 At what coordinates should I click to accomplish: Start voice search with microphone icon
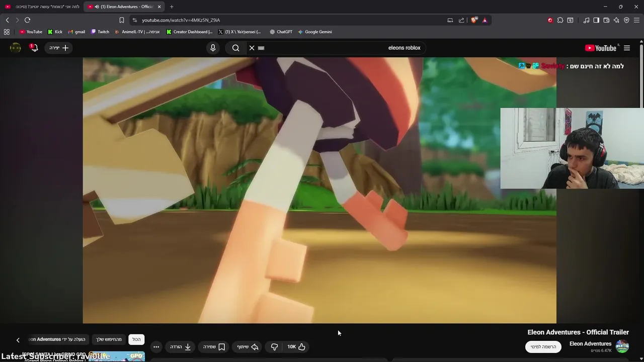(213, 48)
